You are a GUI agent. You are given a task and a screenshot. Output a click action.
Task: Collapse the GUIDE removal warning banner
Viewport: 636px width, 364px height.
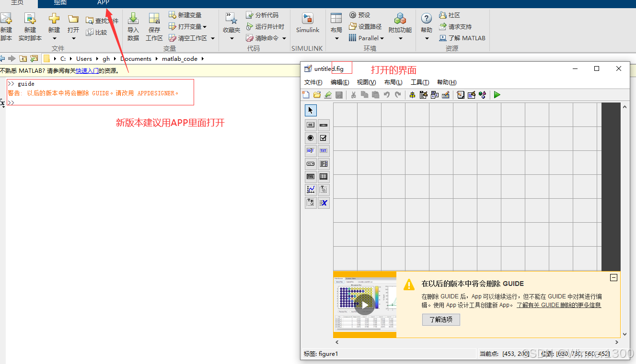click(x=613, y=277)
